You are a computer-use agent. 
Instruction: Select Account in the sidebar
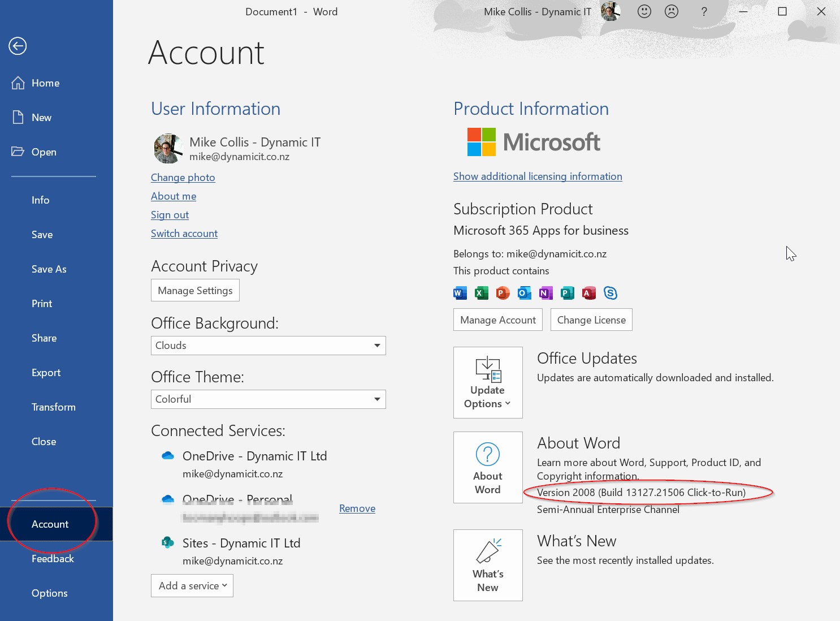click(57, 524)
